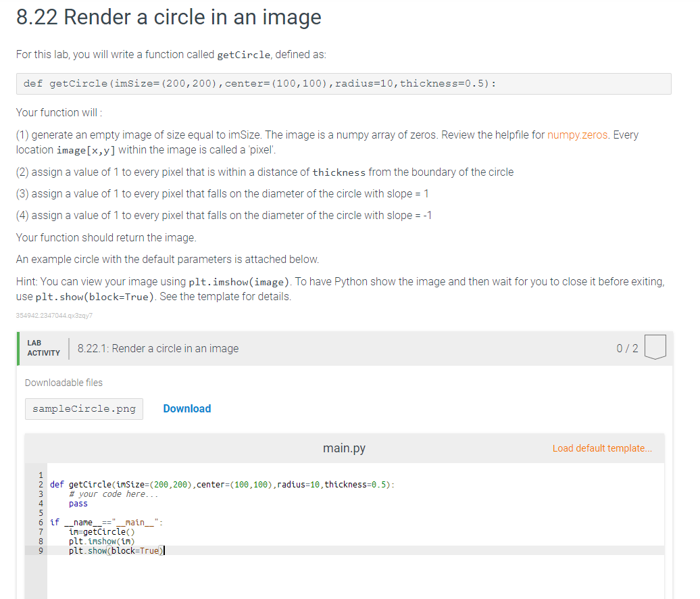The height and width of the screenshot is (599, 700).
Task: Open the numpy.zeros documentation link
Action: (x=577, y=135)
